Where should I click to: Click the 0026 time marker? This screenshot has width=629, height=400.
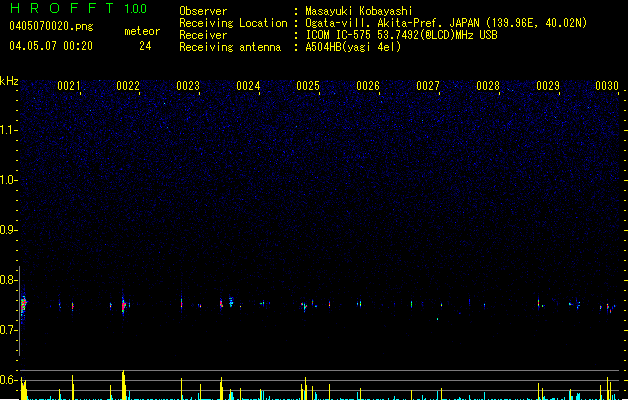(x=368, y=86)
